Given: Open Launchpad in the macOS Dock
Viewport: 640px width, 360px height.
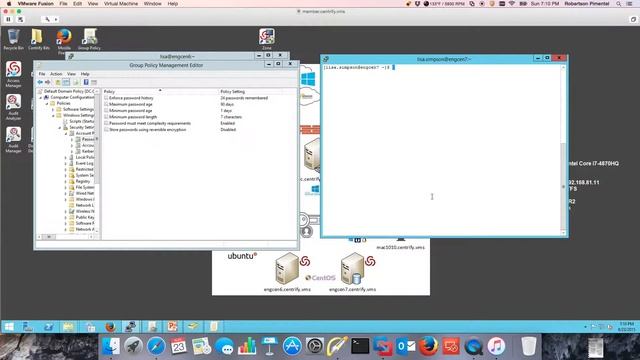Looking at the screenshot, I should click(133, 347).
